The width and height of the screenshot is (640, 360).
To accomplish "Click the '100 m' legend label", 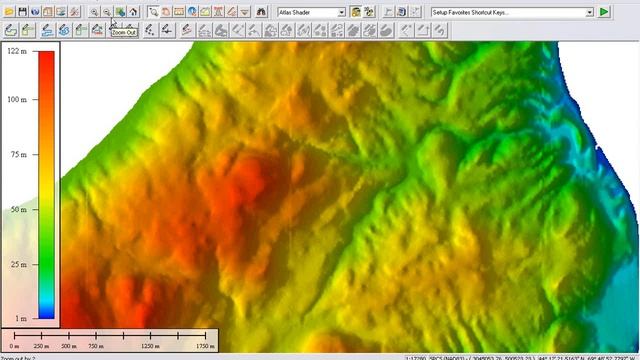I will 17,100.
